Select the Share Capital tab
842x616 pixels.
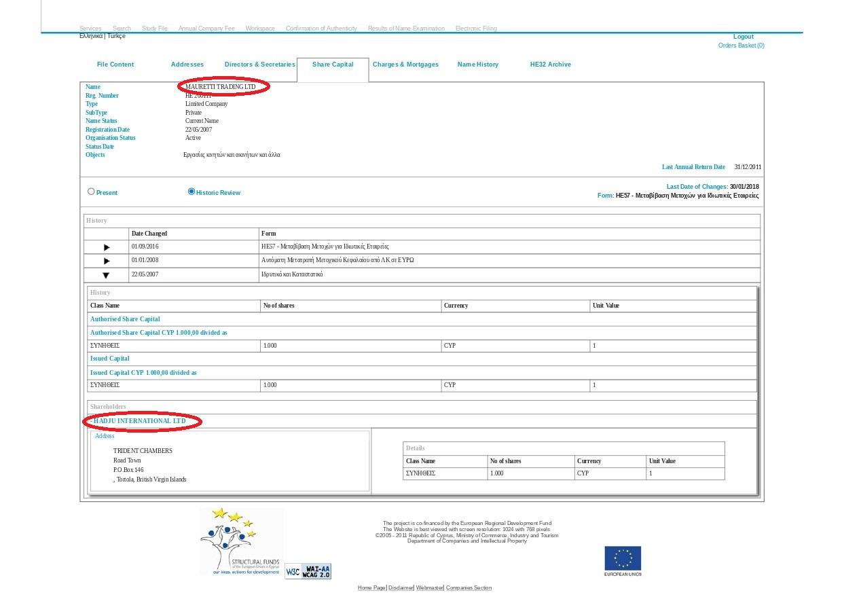tap(333, 65)
